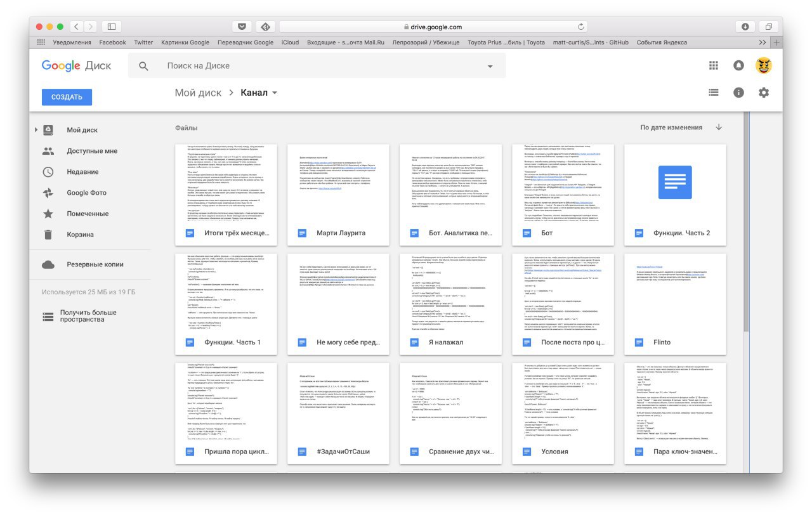Viewport: 812px width, 515px height.
Task: Reverse sort direction arrow
Action: click(719, 127)
